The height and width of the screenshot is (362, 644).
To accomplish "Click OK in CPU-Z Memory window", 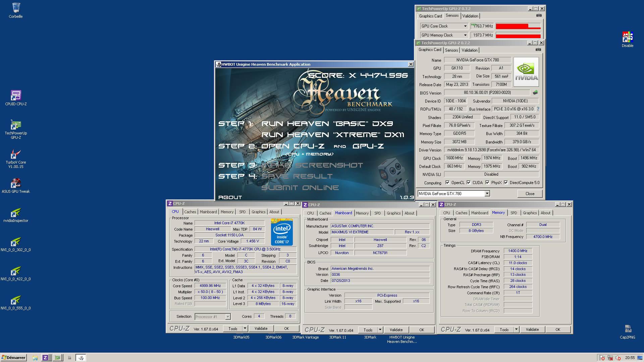I will click(x=558, y=329).
